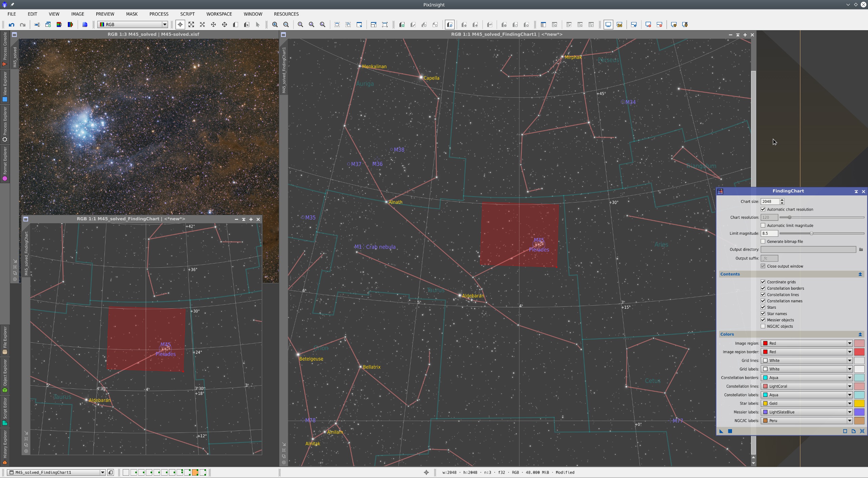This screenshot has width=868, height=478.
Task: Toggle Constellation lines checkbox
Action: 763,294
